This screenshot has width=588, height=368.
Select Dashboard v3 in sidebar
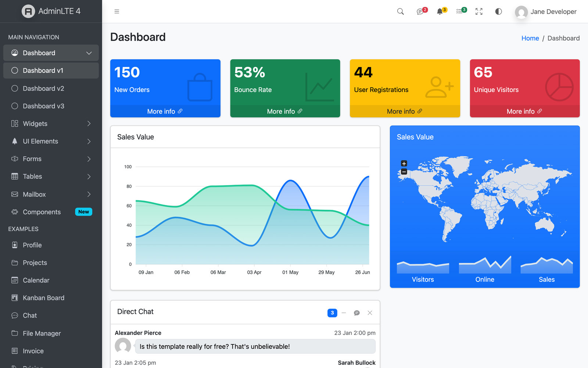pos(51,106)
